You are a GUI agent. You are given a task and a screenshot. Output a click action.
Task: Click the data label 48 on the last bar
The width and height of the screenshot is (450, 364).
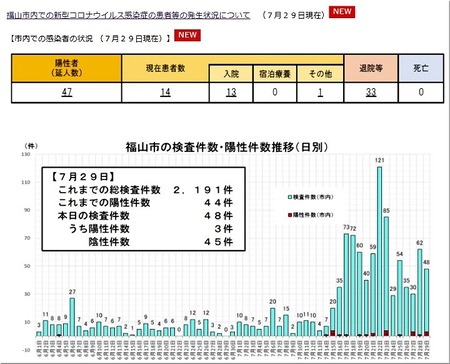click(x=426, y=262)
